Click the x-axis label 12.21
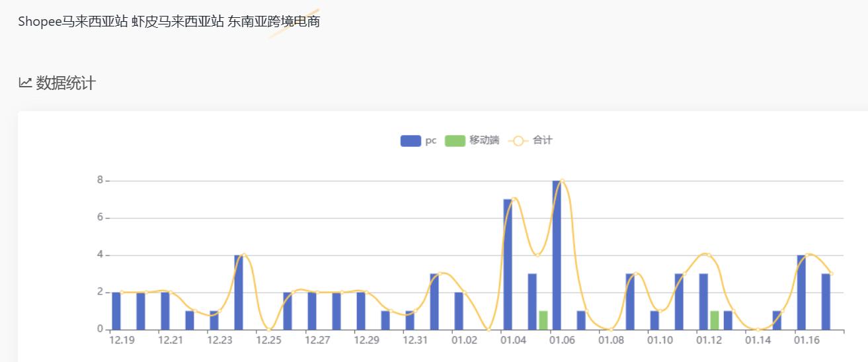 point(171,340)
